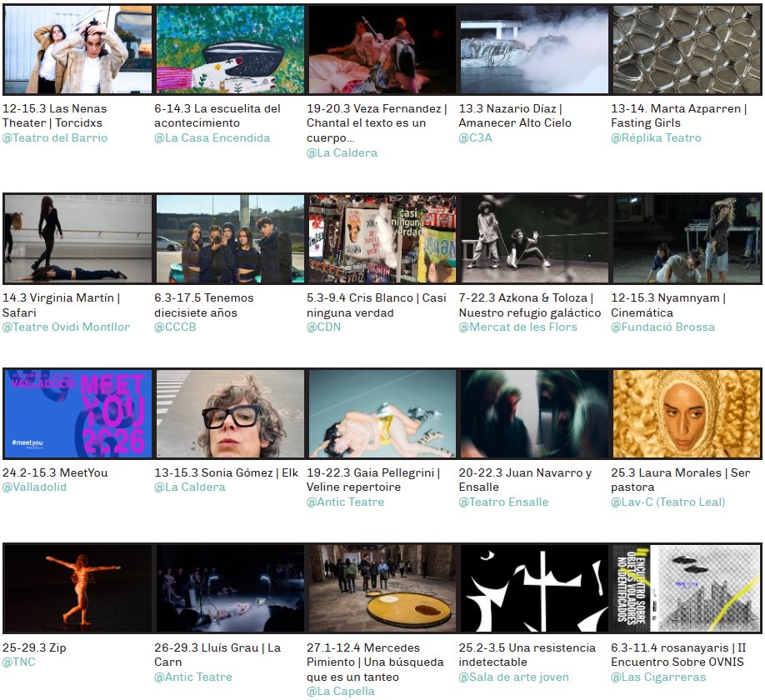Click the title '6-14.3 La escuelita del acontecimiento'
This screenshot has width=765, height=700.
[217, 116]
